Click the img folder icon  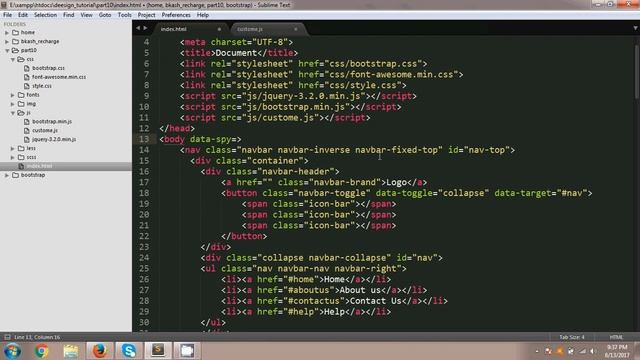[21, 104]
